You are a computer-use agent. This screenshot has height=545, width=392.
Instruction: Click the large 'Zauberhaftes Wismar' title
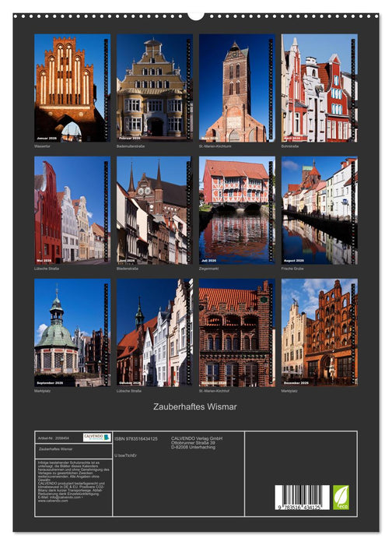[x=195, y=406]
